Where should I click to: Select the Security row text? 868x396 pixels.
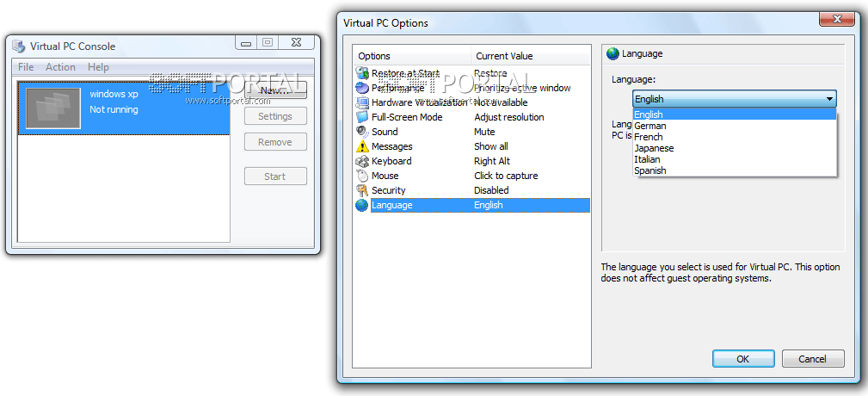point(389,190)
